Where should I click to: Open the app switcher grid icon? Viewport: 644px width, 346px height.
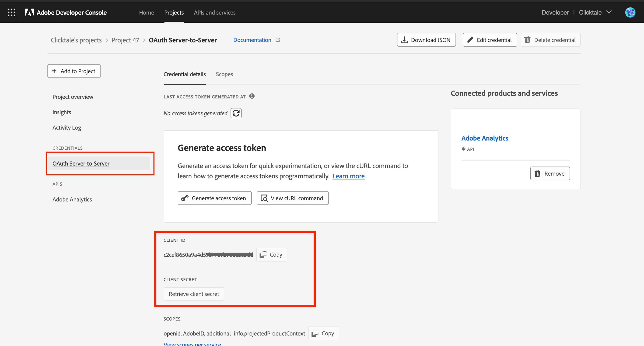click(11, 12)
